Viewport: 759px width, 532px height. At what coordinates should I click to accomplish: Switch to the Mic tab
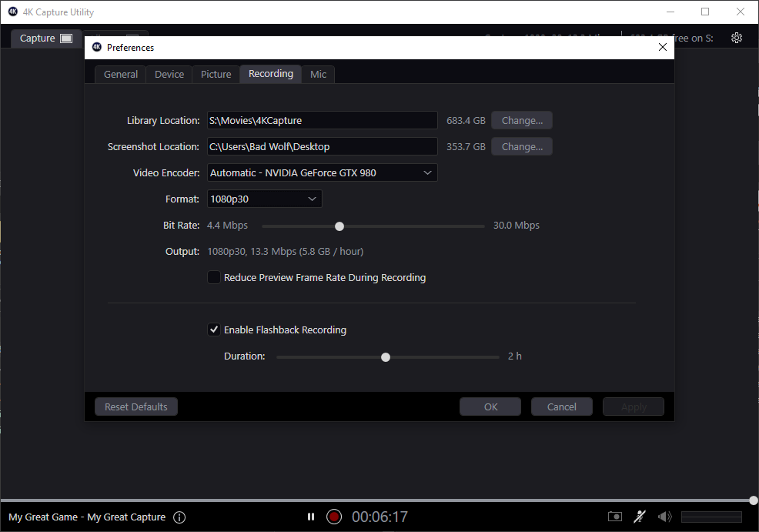tap(318, 74)
